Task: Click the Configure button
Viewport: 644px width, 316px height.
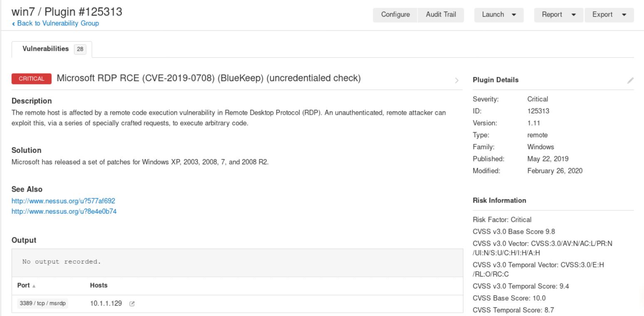Action: pos(395,15)
